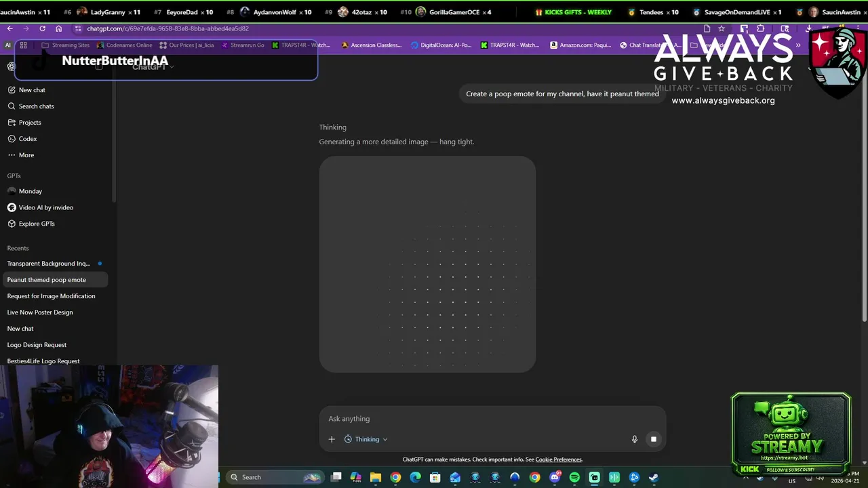Open site info icon beside the URL
Viewport: 868px width, 488px height.
[78, 28]
